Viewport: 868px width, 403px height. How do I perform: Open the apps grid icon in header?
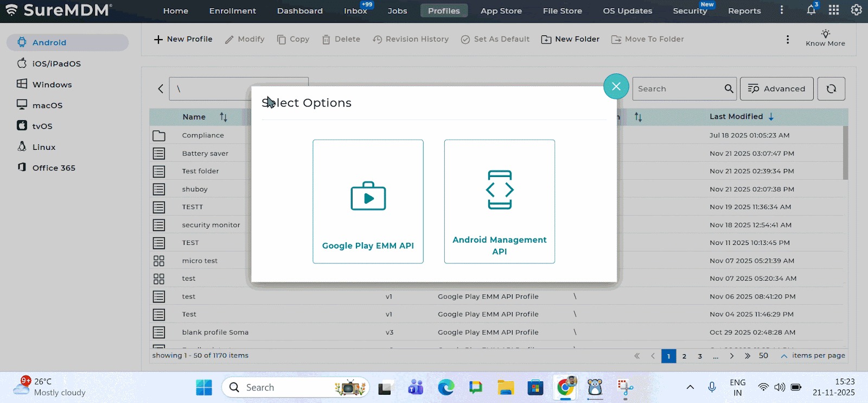[x=834, y=10]
